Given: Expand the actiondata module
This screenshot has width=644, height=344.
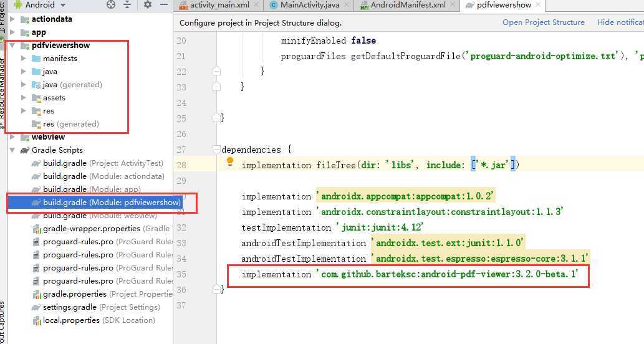Looking at the screenshot, I should [x=12, y=19].
